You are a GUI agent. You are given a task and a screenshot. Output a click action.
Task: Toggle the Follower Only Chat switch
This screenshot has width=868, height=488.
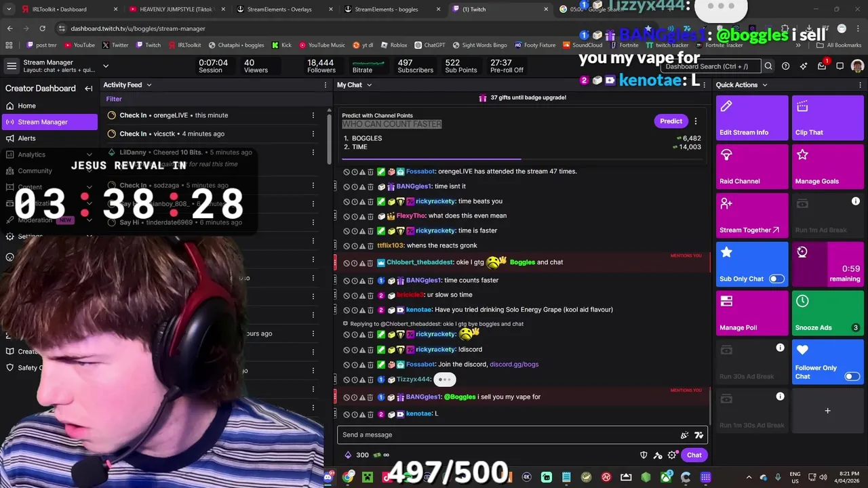pyautogui.click(x=852, y=376)
